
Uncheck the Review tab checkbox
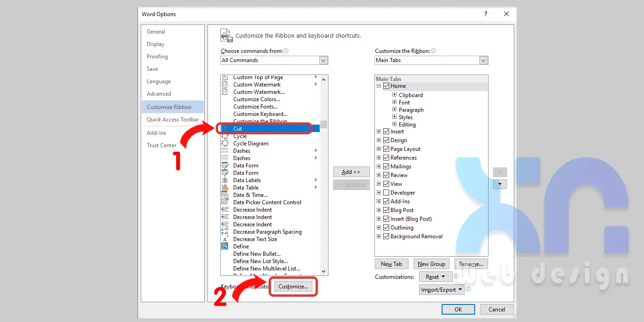(x=386, y=175)
